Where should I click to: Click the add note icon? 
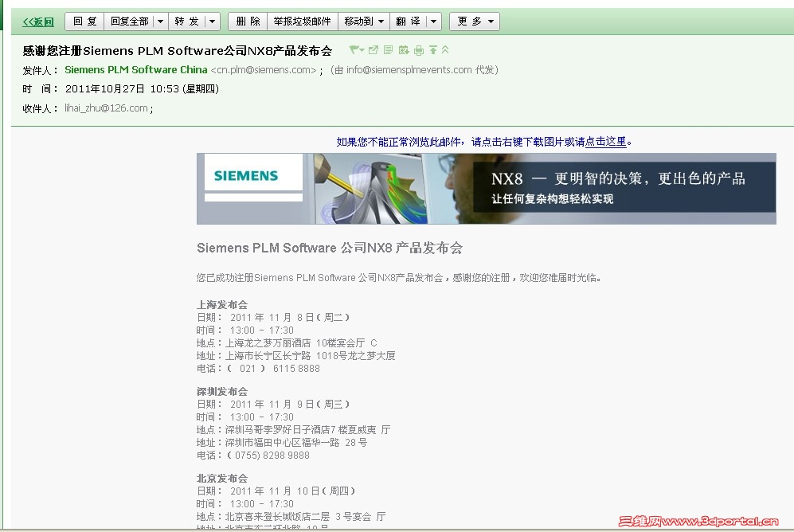[x=389, y=49]
